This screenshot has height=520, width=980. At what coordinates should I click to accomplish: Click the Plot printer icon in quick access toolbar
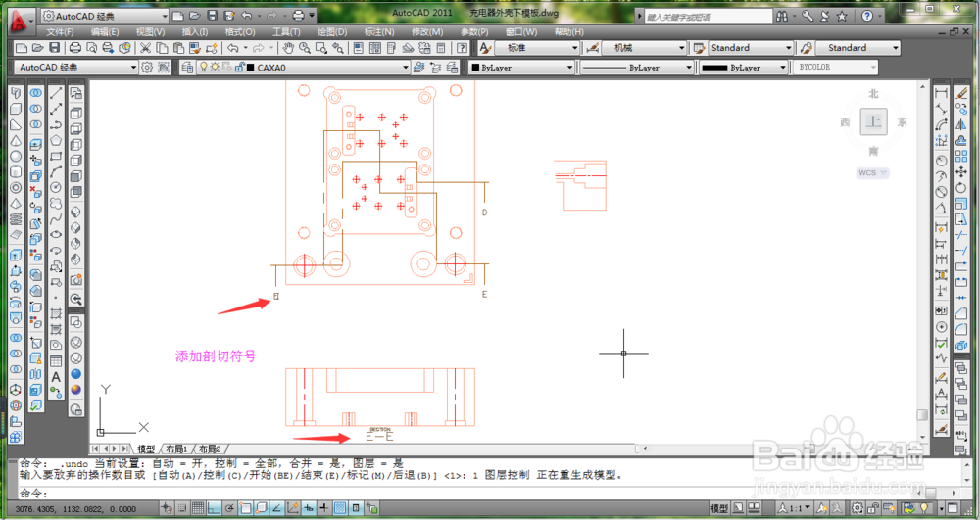pyautogui.click(x=299, y=16)
